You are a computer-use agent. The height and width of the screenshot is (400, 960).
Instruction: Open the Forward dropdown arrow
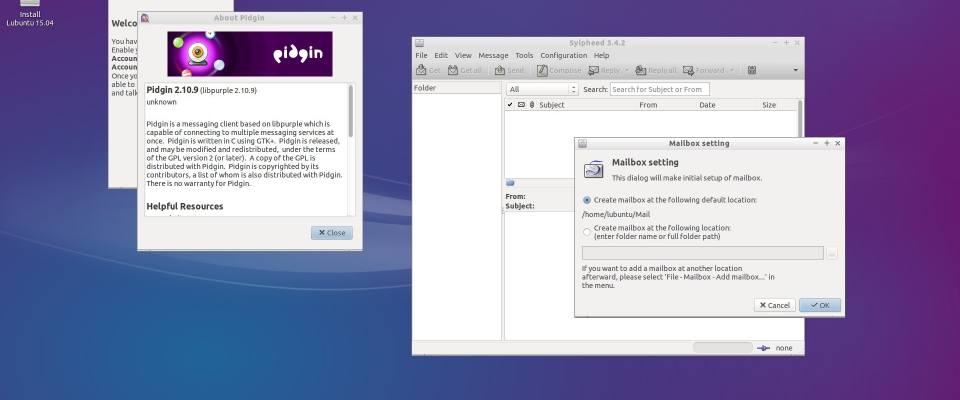pyautogui.click(x=732, y=70)
